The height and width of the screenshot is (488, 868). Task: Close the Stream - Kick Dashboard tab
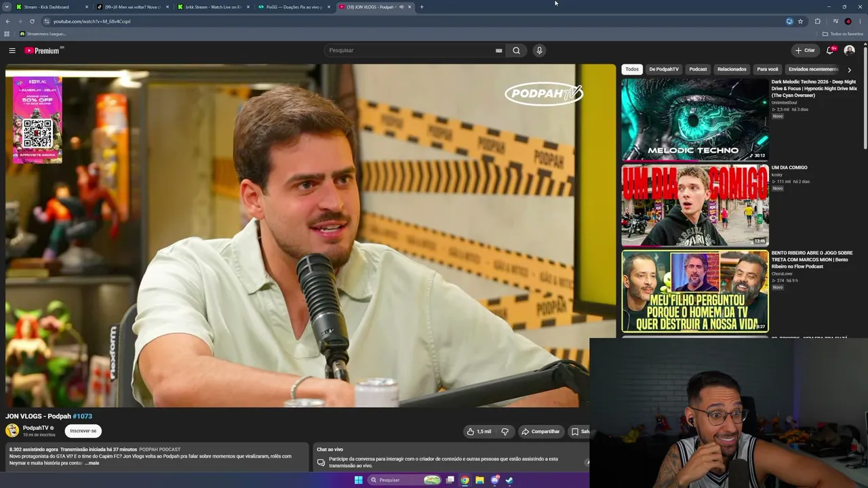coord(87,7)
